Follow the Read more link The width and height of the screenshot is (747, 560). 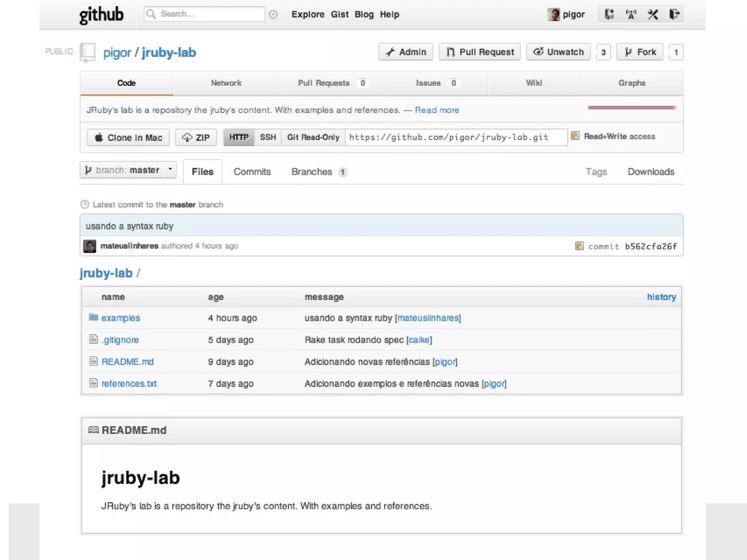(x=437, y=110)
